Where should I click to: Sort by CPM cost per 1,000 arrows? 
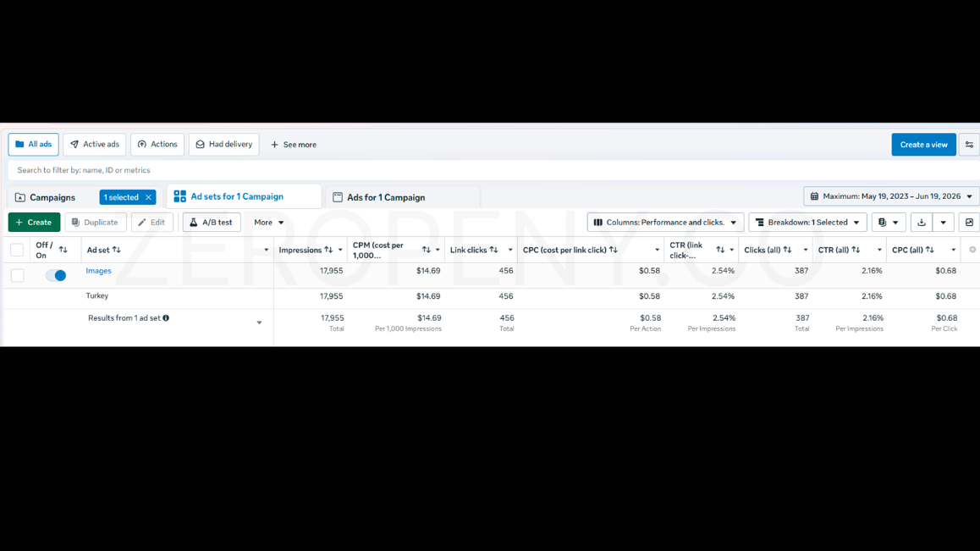click(427, 251)
